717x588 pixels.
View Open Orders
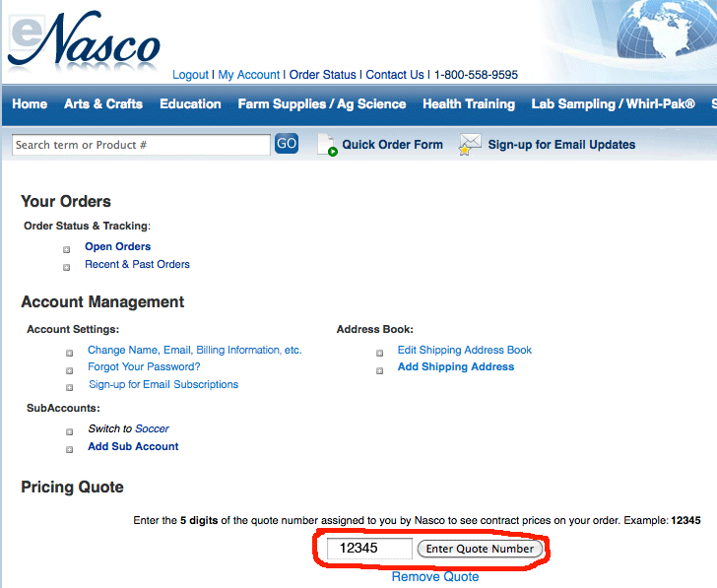117,246
